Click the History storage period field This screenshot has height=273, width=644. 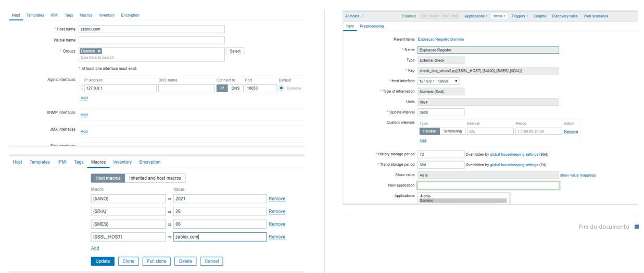pos(440,154)
